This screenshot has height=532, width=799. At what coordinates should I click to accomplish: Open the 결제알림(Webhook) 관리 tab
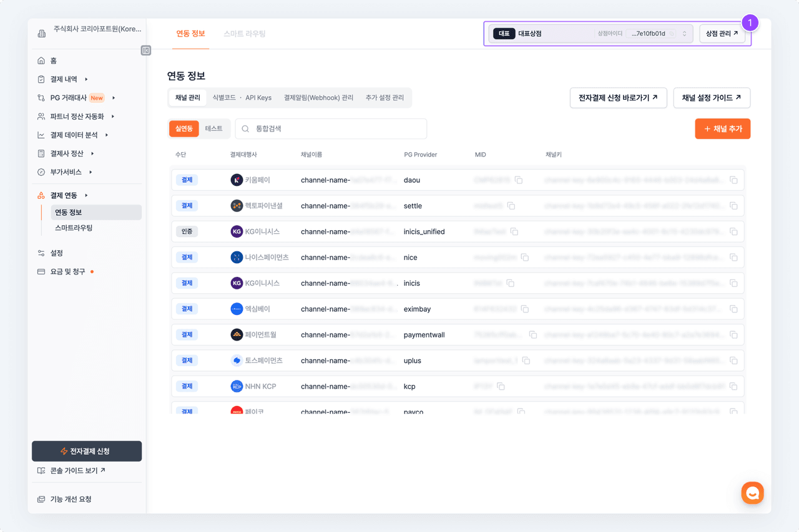318,98
